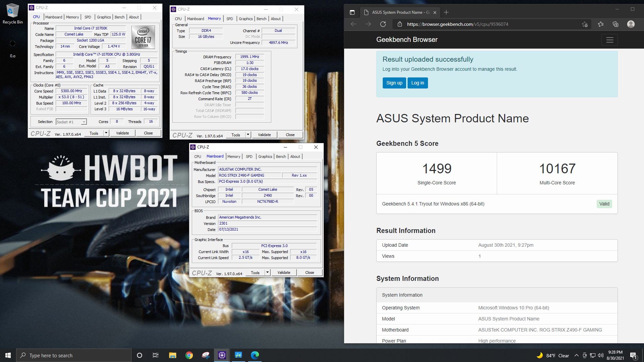Open the Favorites list in Edge
Image resolution: width=644 pixels, height=362 pixels.
[601, 24]
